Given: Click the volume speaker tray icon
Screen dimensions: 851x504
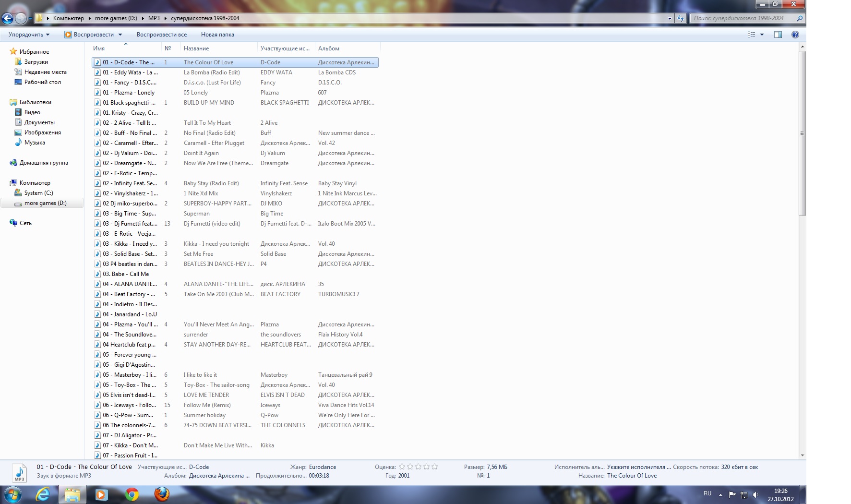Looking at the screenshot, I should [x=756, y=494].
